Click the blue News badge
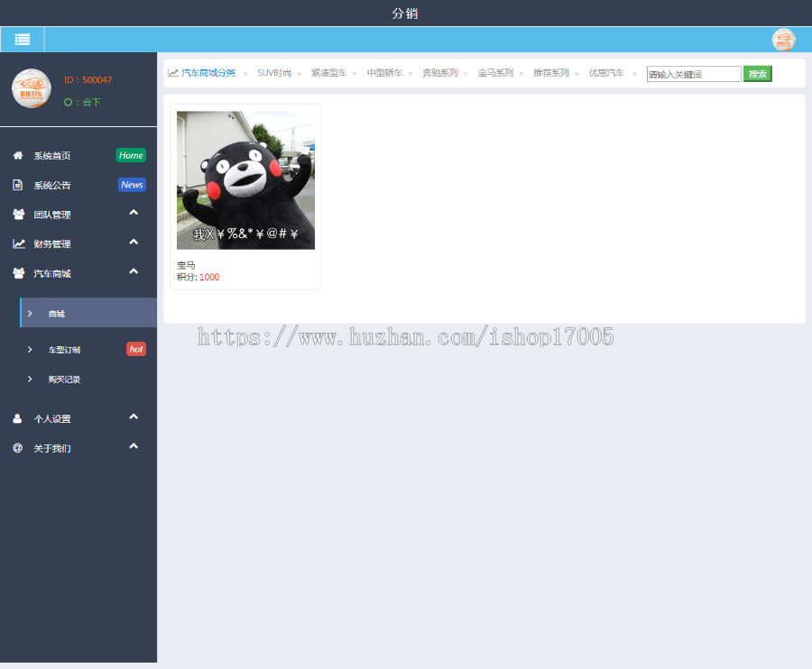Screen dimensions: 812x669 click(132, 185)
